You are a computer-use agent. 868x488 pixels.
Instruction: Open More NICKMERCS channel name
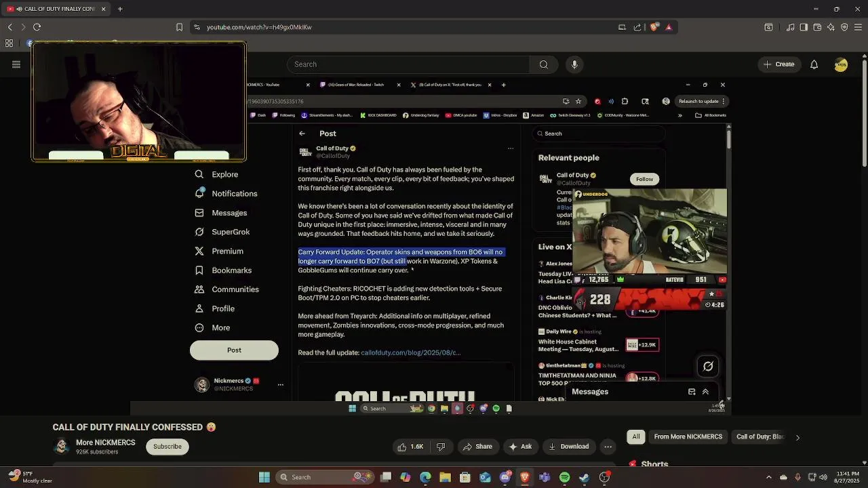(106, 443)
